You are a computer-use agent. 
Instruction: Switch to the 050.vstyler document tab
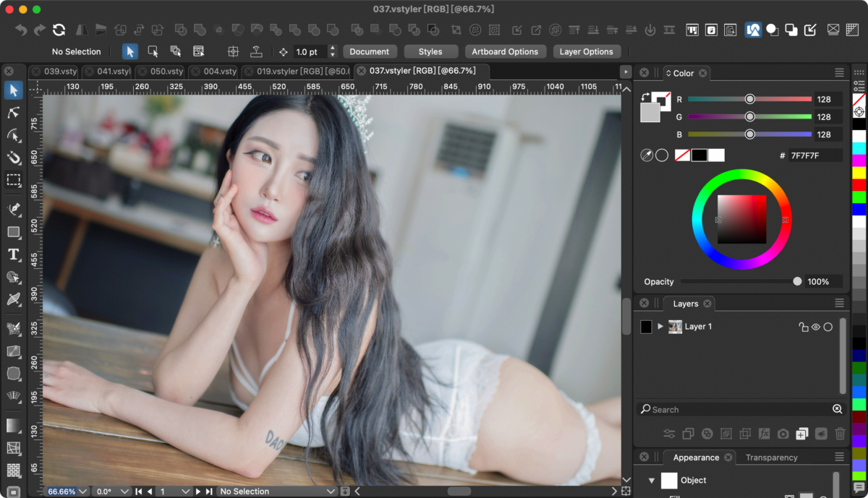(x=161, y=72)
